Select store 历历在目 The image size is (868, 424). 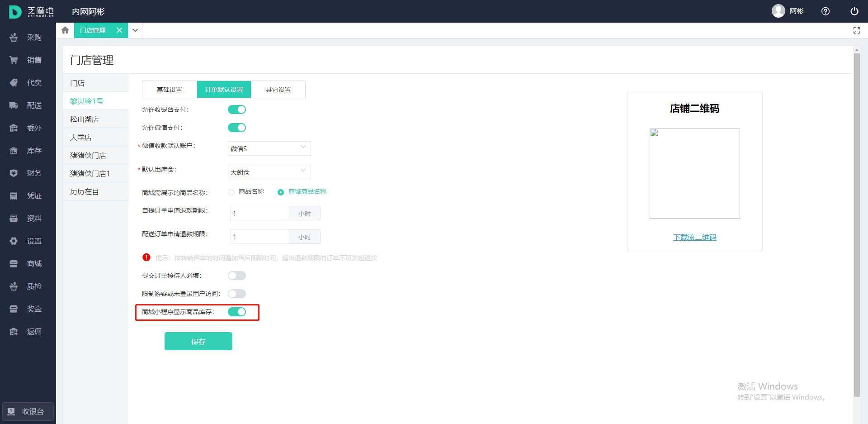click(x=96, y=191)
